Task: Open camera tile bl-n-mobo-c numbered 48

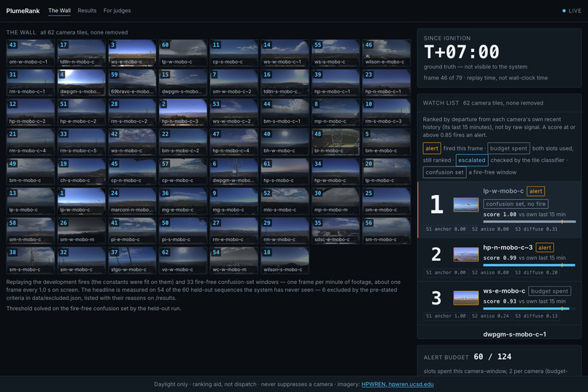Action: [336, 142]
